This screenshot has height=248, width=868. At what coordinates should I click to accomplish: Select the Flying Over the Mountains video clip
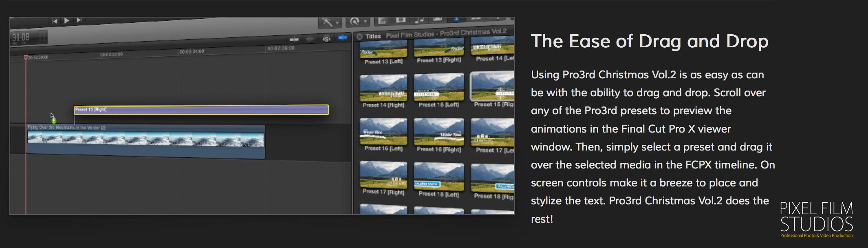point(146,142)
